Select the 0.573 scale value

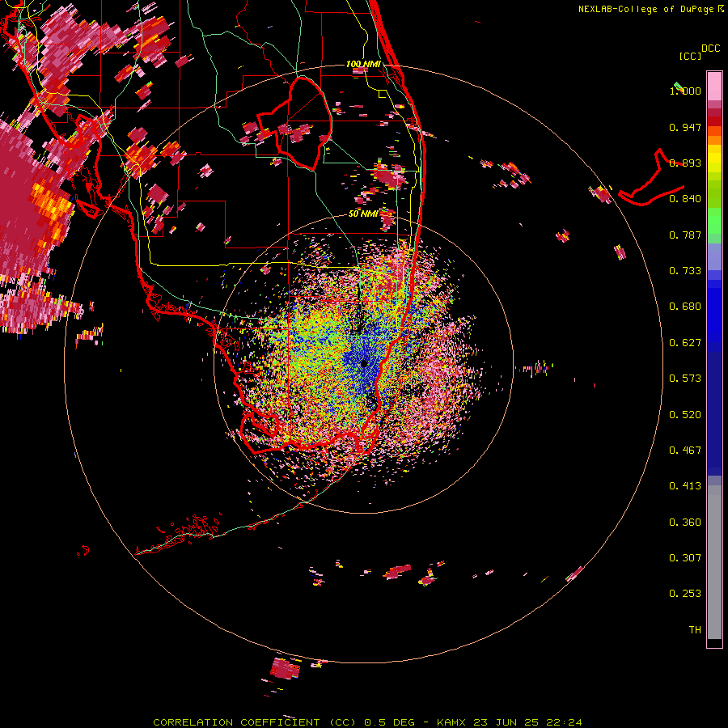tap(685, 379)
